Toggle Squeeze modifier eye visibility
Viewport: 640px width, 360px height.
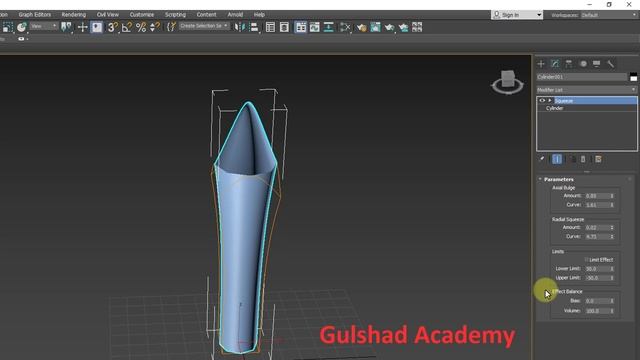542,101
